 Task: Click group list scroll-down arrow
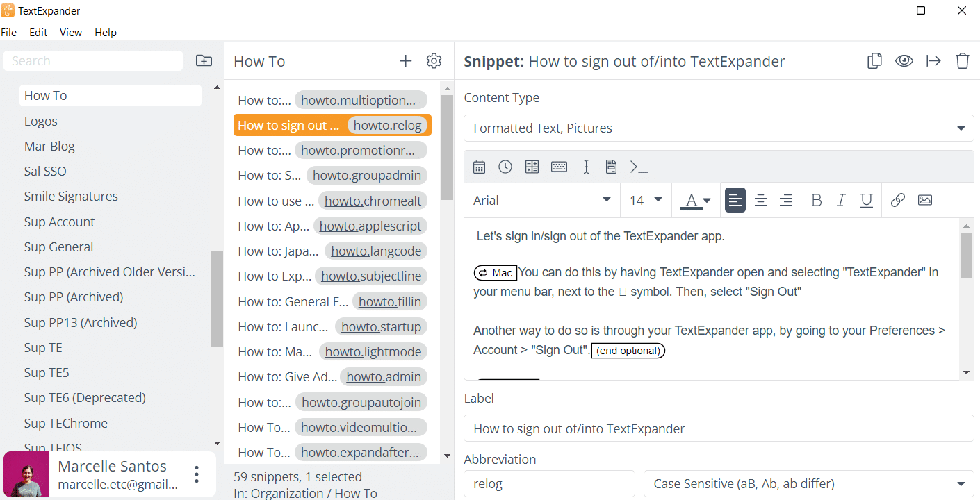(217, 443)
